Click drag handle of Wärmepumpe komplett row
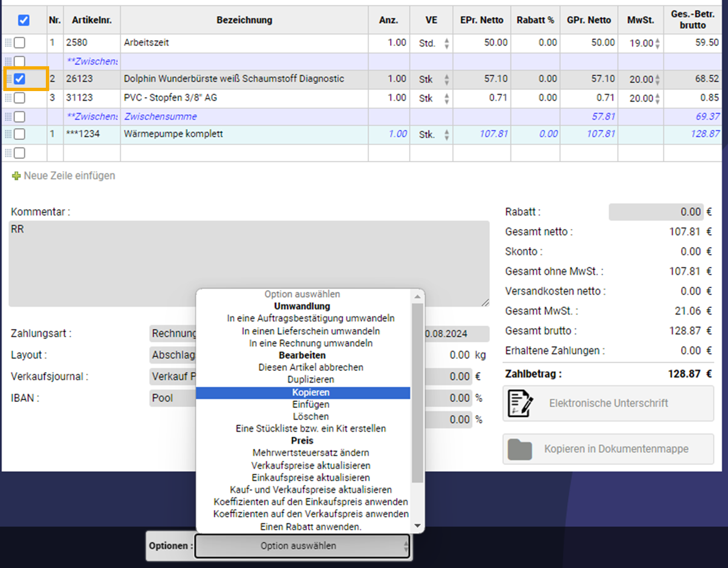728x568 pixels. click(x=8, y=134)
